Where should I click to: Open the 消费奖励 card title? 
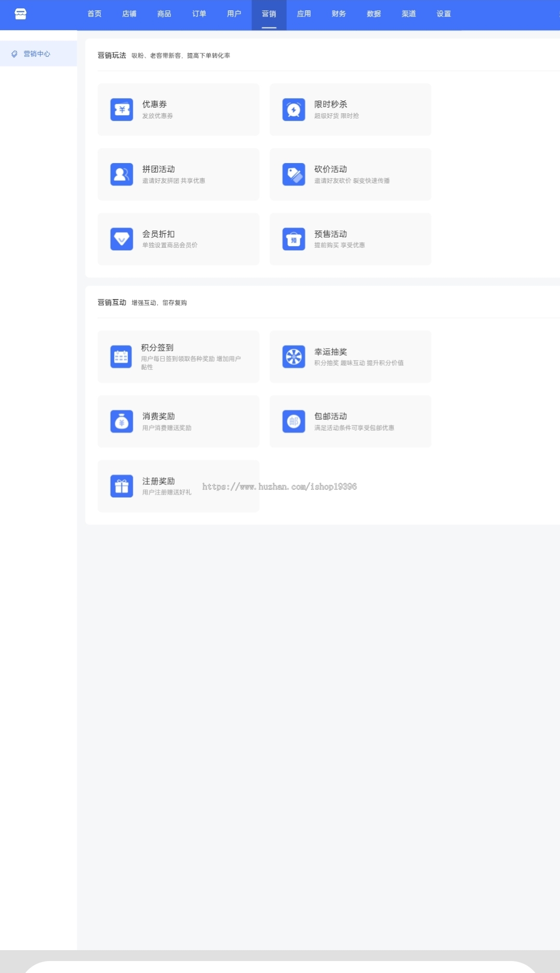point(158,416)
